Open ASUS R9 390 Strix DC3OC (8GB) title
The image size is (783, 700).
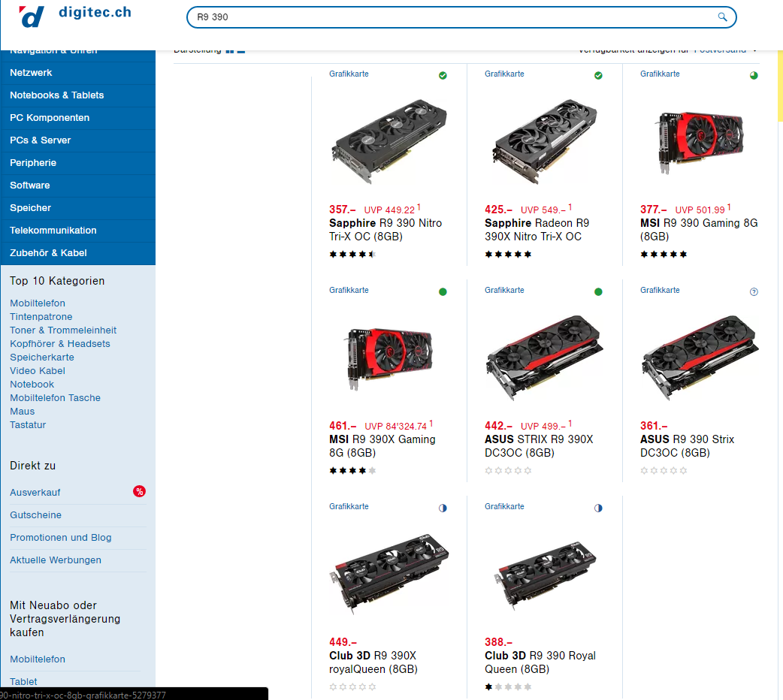687,446
